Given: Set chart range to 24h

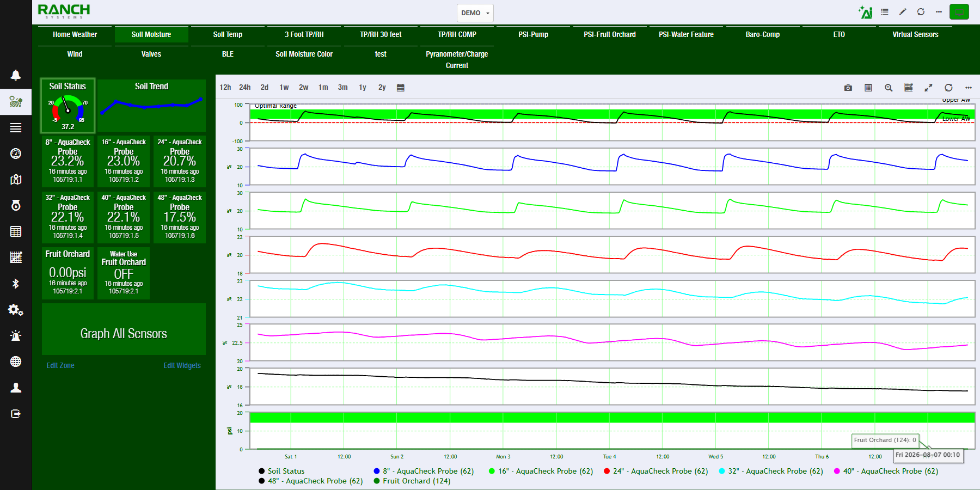Looking at the screenshot, I should 245,88.
